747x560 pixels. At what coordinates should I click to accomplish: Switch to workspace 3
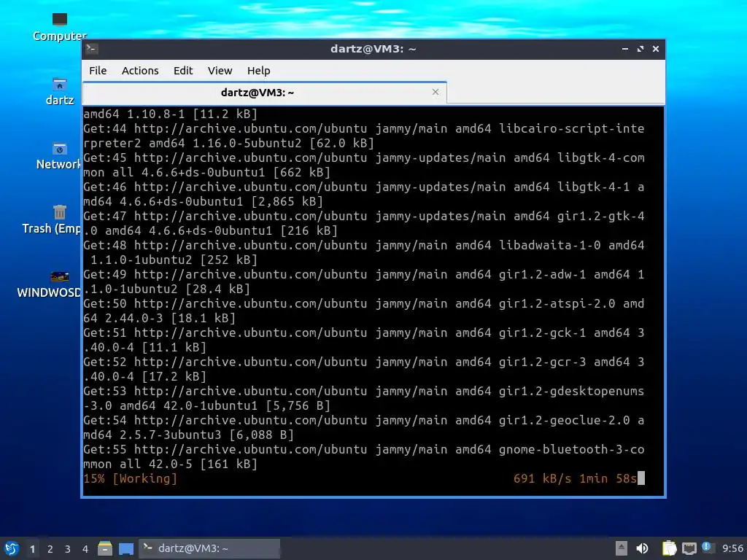68,549
